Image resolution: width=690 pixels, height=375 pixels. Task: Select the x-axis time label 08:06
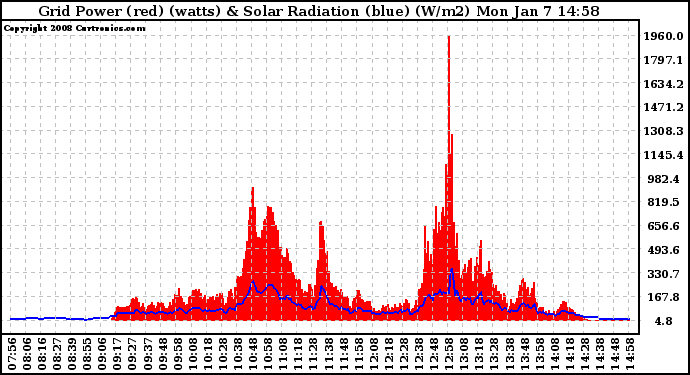pyautogui.click(x=27, y=354)
